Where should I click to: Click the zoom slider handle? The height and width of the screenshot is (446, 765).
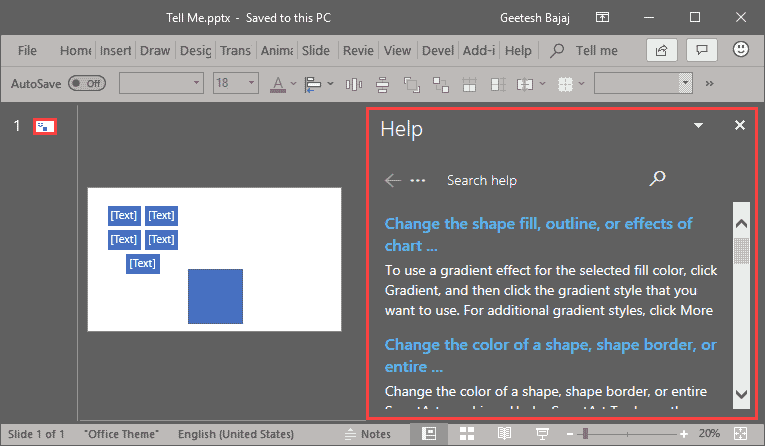[585, 434]
